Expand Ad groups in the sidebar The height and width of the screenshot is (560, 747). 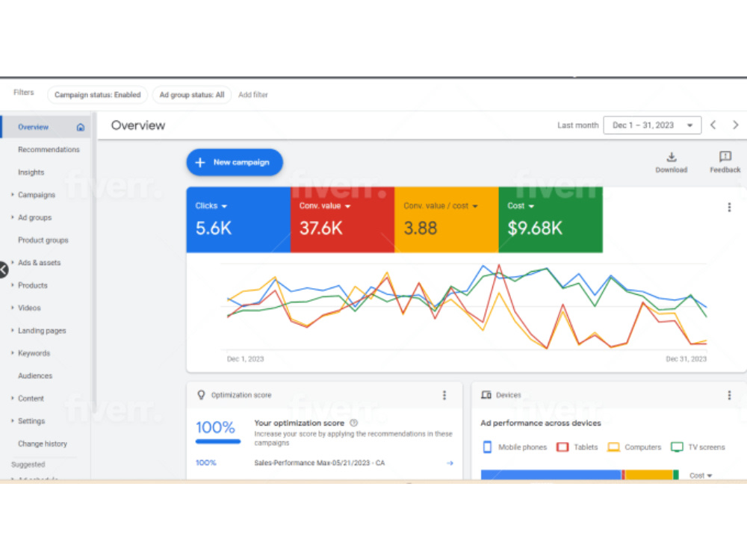point(13,217)
